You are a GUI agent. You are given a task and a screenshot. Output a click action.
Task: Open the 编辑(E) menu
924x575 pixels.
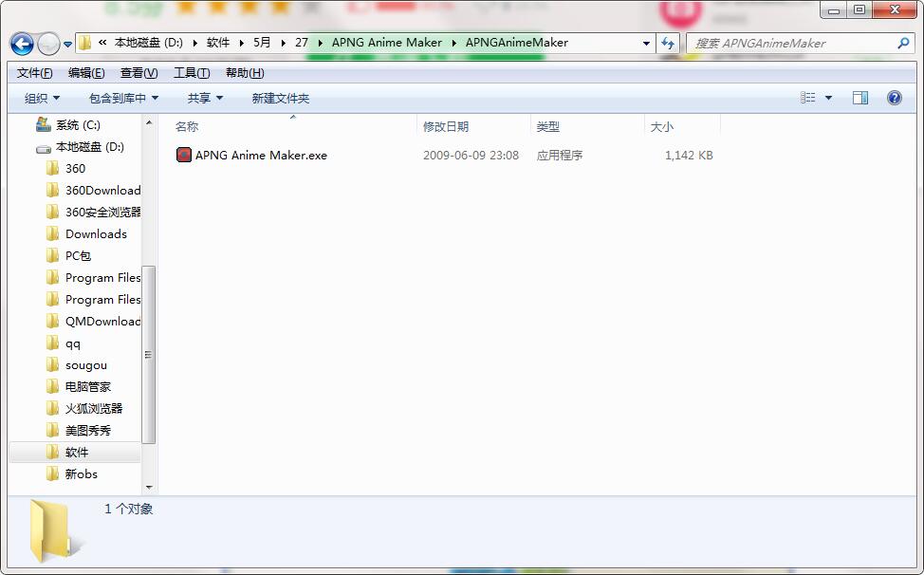(x=86, y=73)
